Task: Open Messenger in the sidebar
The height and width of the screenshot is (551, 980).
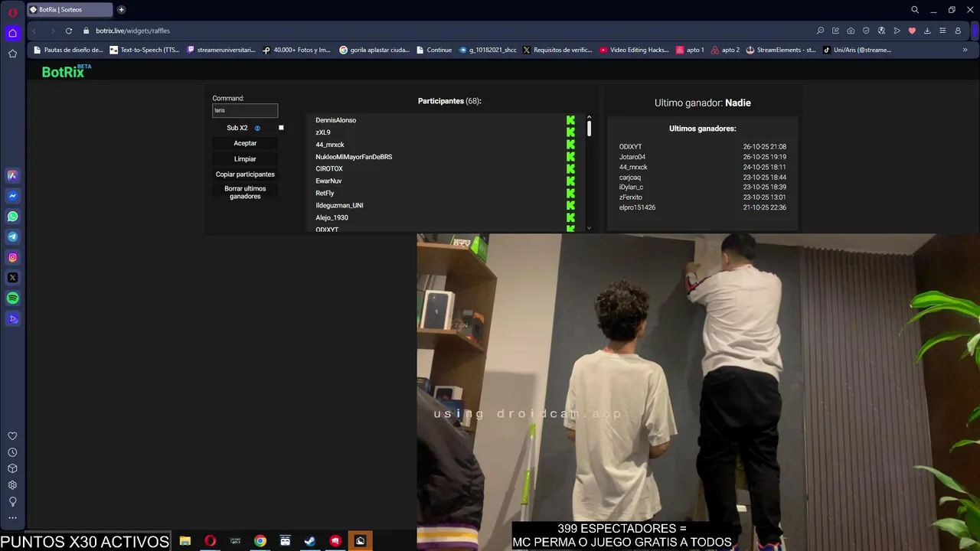Action: pyautogui.click(x=12, y=196)
